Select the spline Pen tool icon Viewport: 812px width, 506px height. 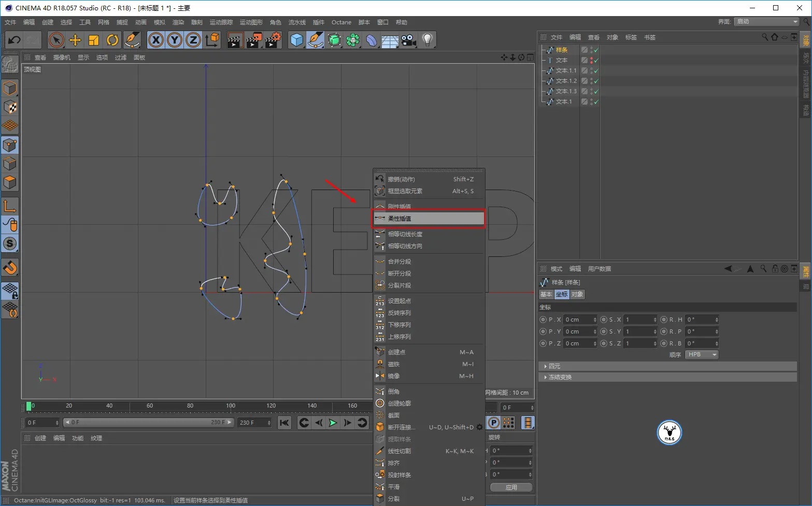pyautogui.click(x=316, y=40)
